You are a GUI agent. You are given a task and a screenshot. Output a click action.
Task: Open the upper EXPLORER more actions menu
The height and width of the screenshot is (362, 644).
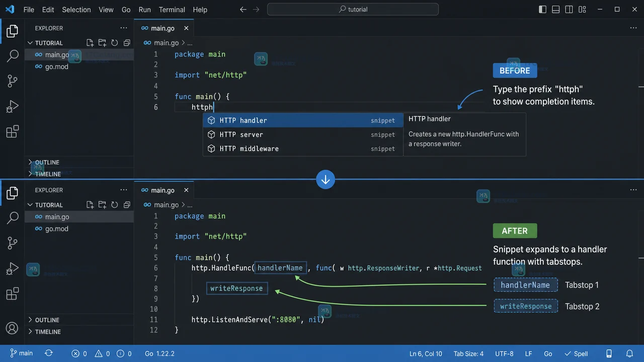(124, 28)
